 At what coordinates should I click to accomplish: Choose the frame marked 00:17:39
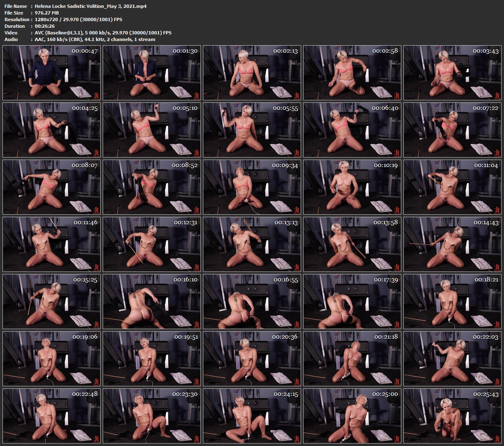(352, 301)
